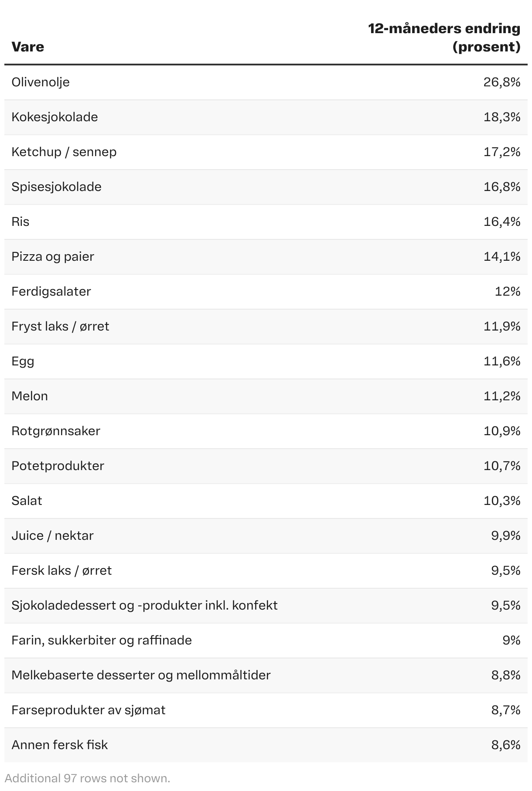The image size is (532, 791).
Task: Click the Potetprodukter label
Action: pyautogui.click(x=58, y=466)
